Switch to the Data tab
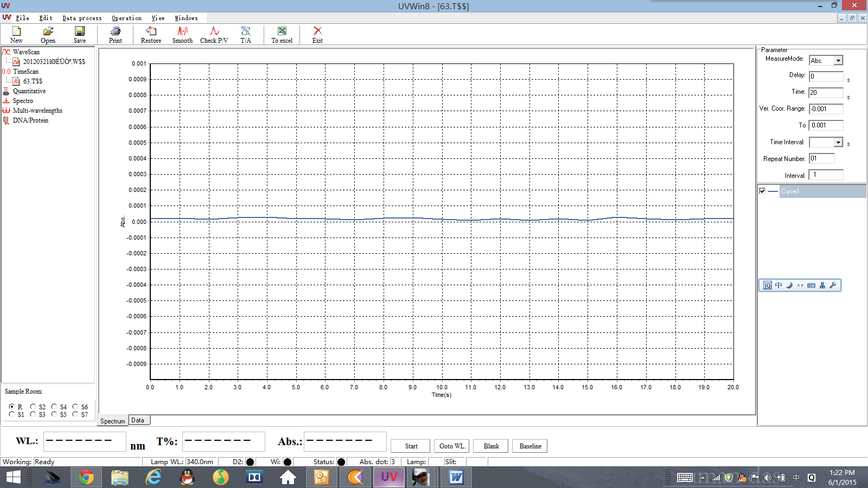This screenshot has height=488, width=868. click(138, 420)
